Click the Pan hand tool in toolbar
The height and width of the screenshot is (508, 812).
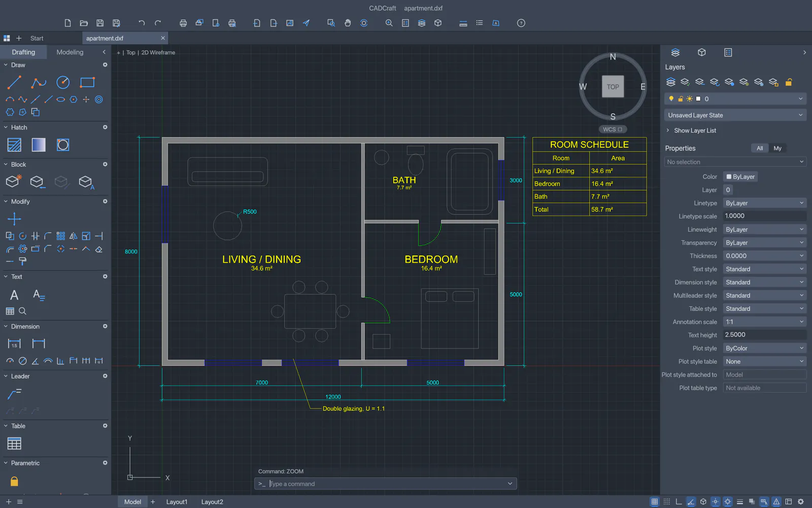click(x=348, y=23)
